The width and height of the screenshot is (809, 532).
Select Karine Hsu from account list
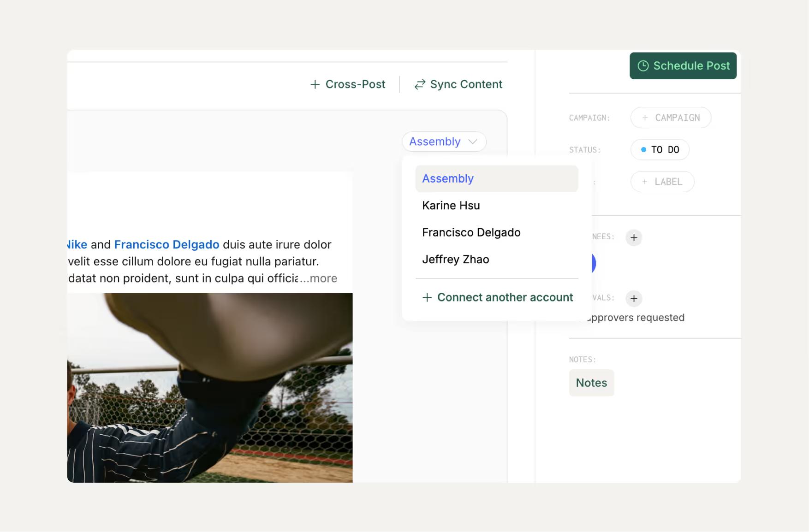[x=497, y=206]
